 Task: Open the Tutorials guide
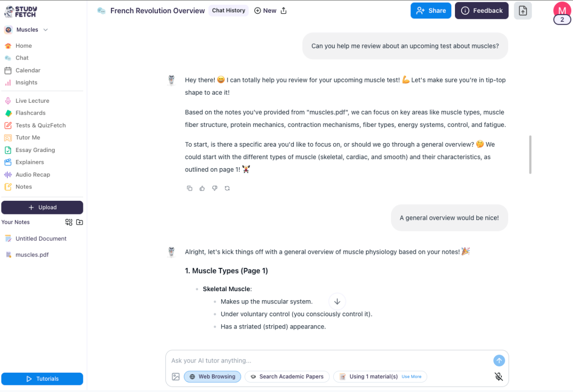coord(42,379)
